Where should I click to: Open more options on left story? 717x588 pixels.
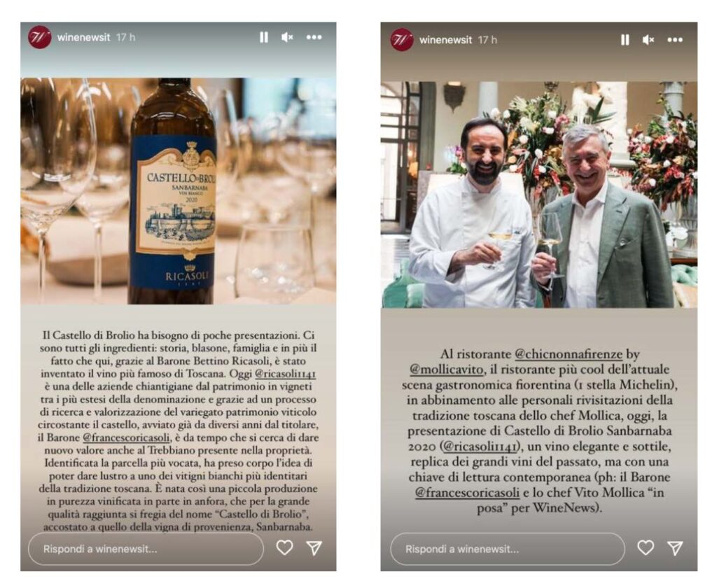coord(314,38)
